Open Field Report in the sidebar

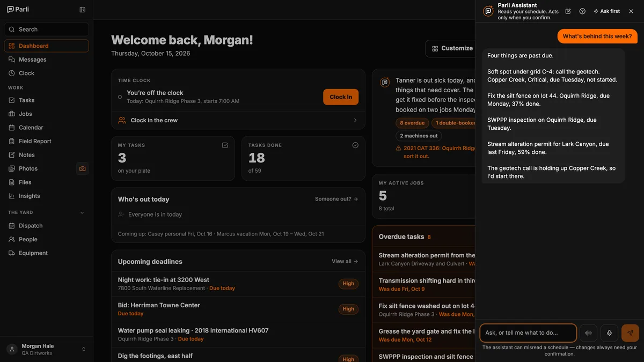pyautogui.click(x=46, y=141)
